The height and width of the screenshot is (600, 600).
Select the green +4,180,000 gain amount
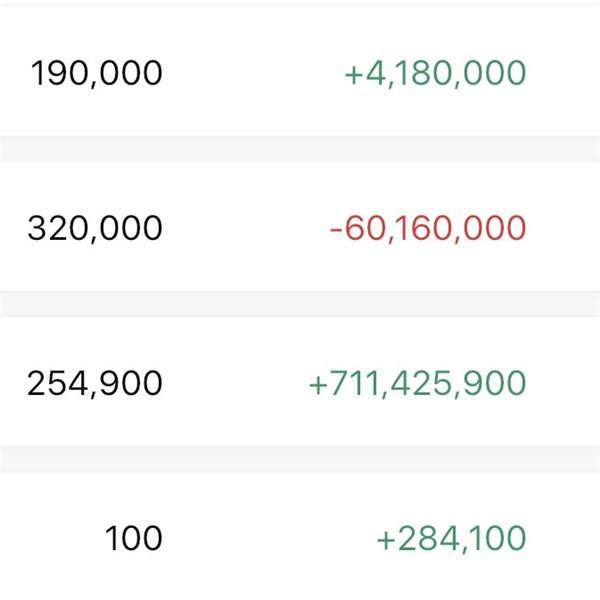(434, 73)
